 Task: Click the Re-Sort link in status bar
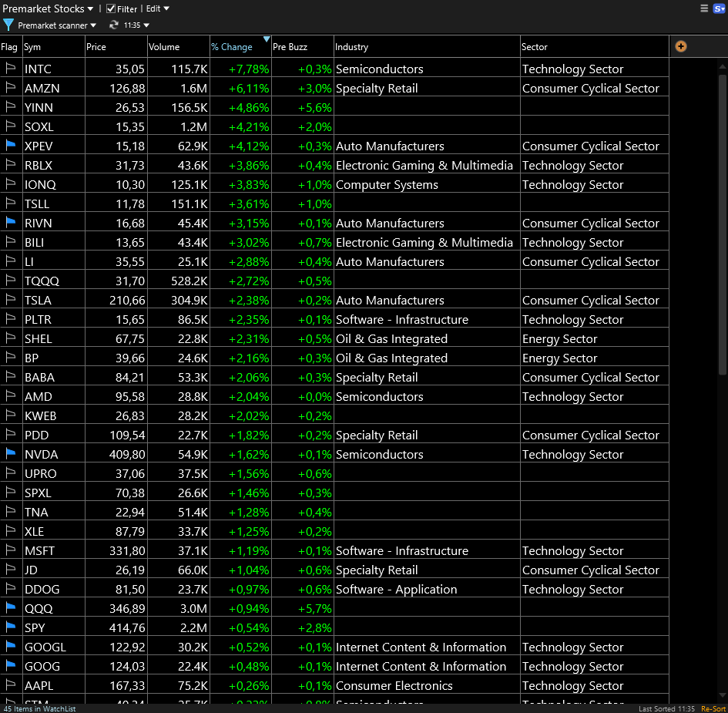coord(713,707)
